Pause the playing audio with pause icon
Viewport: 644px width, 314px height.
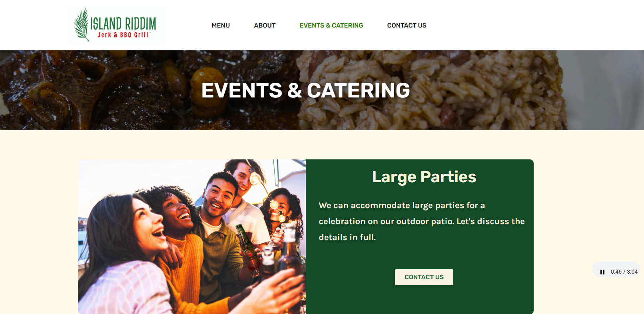click(602, 272)
